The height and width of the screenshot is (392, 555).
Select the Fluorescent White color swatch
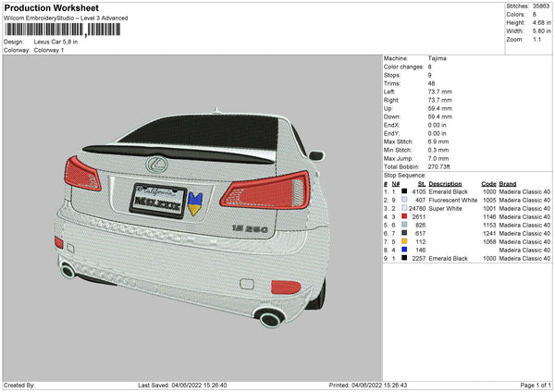pyautogui.click(x=404, y=200)
